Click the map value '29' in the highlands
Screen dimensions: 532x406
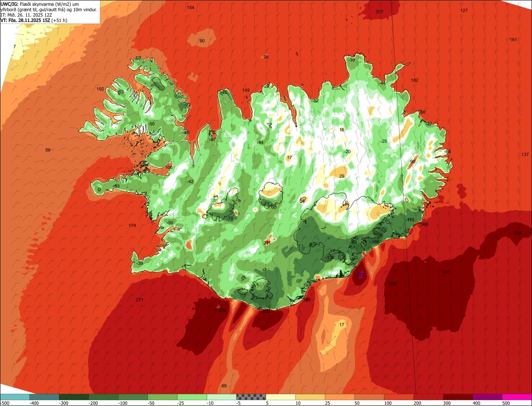click(342, 176)
